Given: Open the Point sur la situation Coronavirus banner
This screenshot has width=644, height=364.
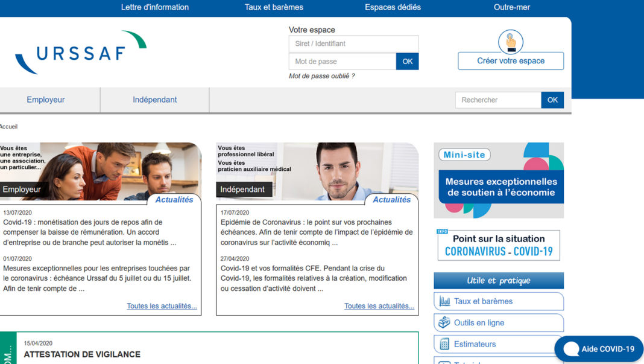Looking at the screenshot, I should [x=499, y=245].
